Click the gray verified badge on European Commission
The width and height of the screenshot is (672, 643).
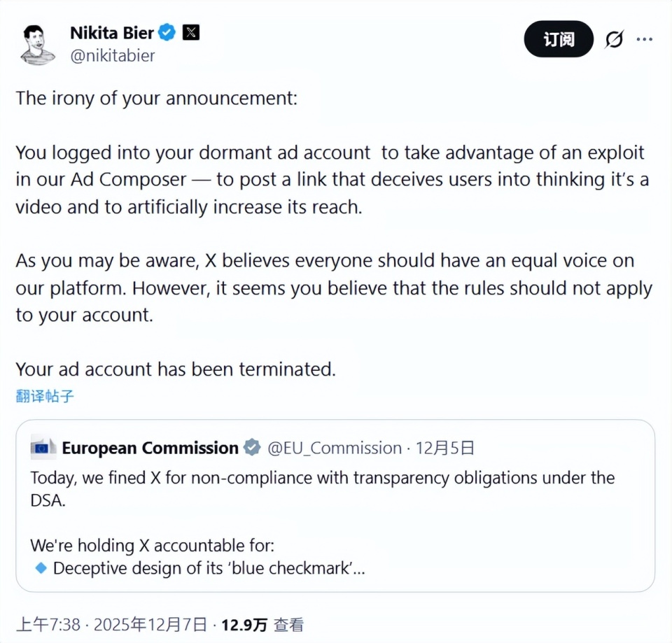click(x=252, y=448)
